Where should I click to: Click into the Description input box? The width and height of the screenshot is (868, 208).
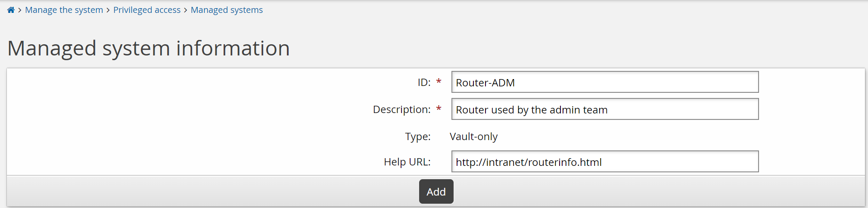pyautogui.click(x=604, y=109)
